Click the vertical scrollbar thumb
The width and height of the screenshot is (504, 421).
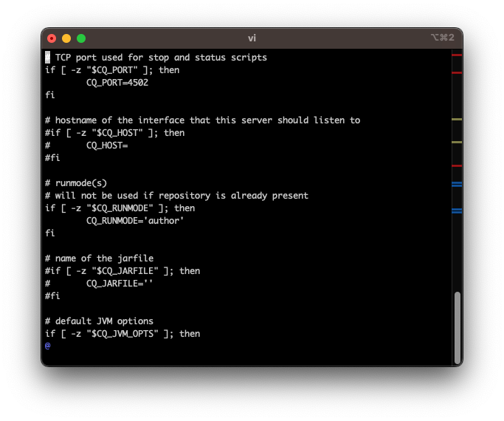tap(457, 327)
